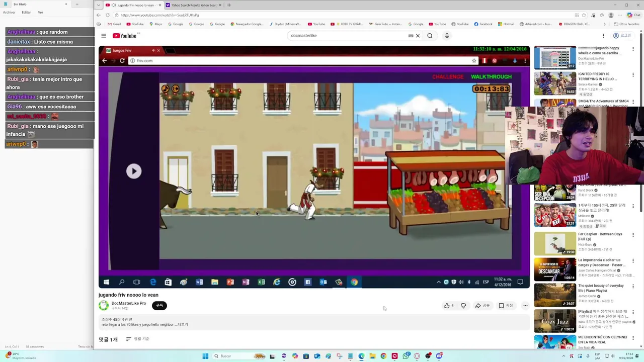Open the YouTube hamburger guide menu
Screen dimensions: 644x362
[x=104, y=36]
